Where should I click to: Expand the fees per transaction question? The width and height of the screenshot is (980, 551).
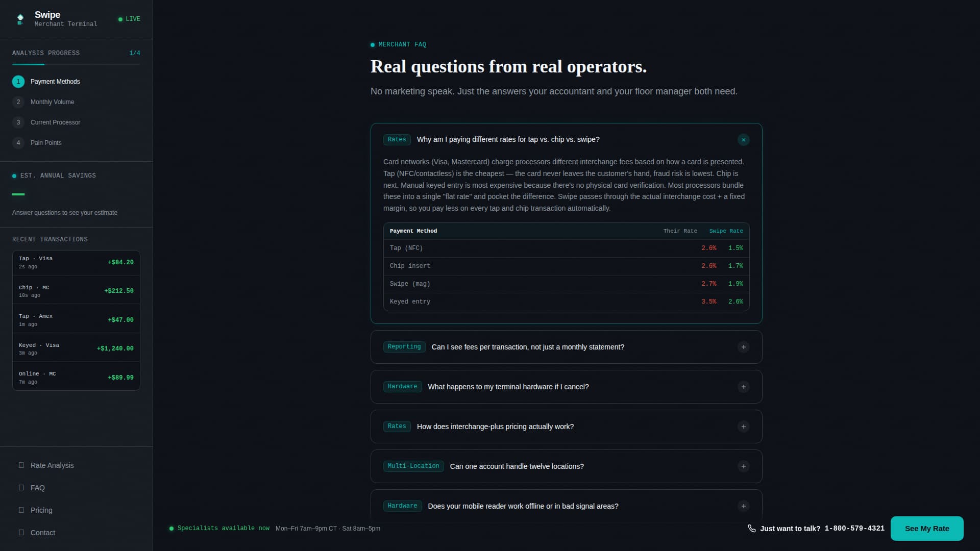click(566, 347)
